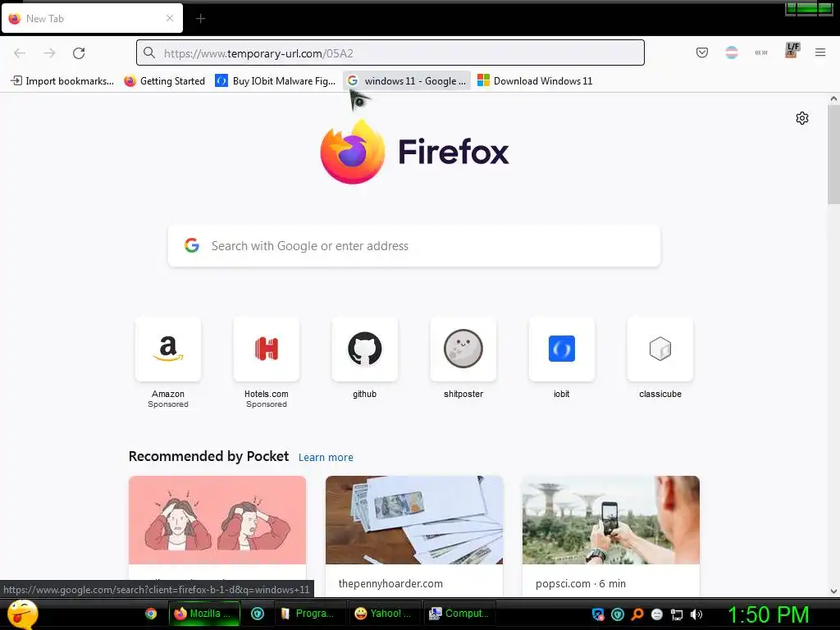840x630 pixels.
Task: Switch to Comput... taskbar window
Action: (460, 614)
